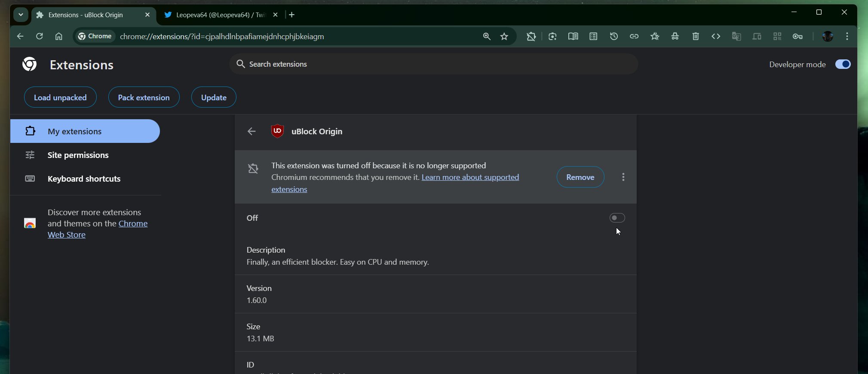Click the trash can icon in toolbar
This screenshot has height=374, width=868.
pos(696,37)
